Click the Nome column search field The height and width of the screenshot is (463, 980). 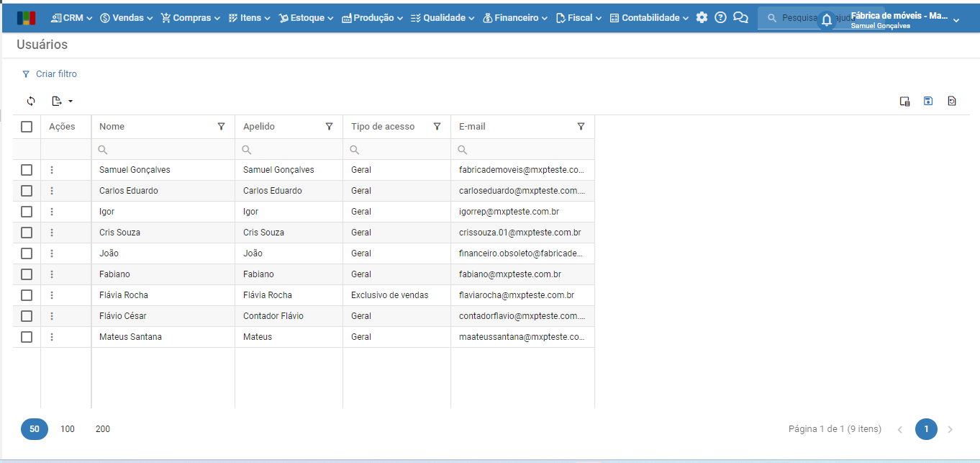pyautogui.click(x=165, y=150)
